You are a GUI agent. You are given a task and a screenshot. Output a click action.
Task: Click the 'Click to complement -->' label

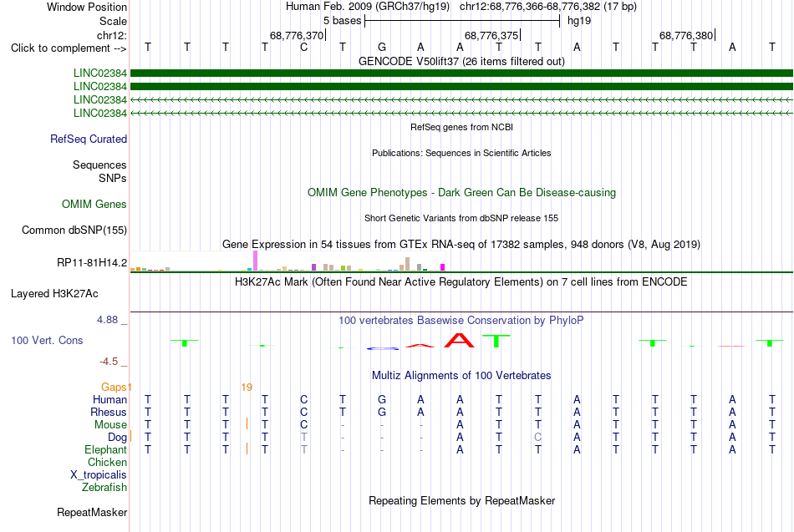click(69, 48)
